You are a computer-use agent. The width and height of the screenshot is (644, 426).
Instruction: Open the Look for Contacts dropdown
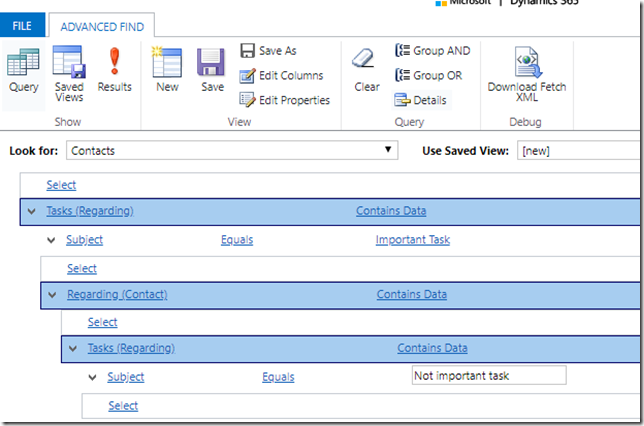coord(232,150)
